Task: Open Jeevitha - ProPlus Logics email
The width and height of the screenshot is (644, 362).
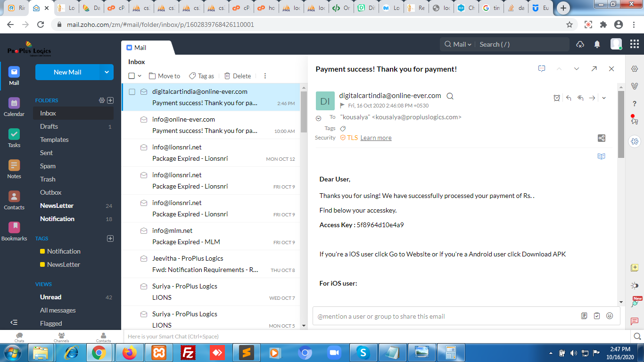Action: click(x=211, y=264)
